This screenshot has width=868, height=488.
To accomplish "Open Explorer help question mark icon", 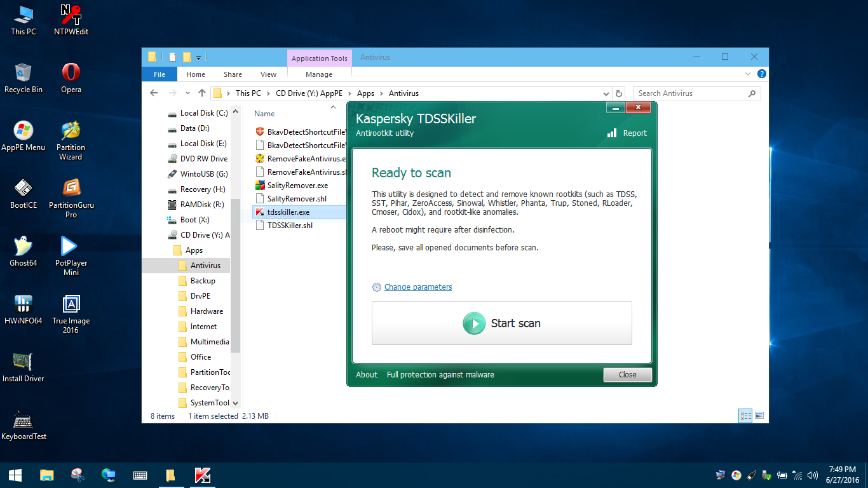I will point(761,74).
